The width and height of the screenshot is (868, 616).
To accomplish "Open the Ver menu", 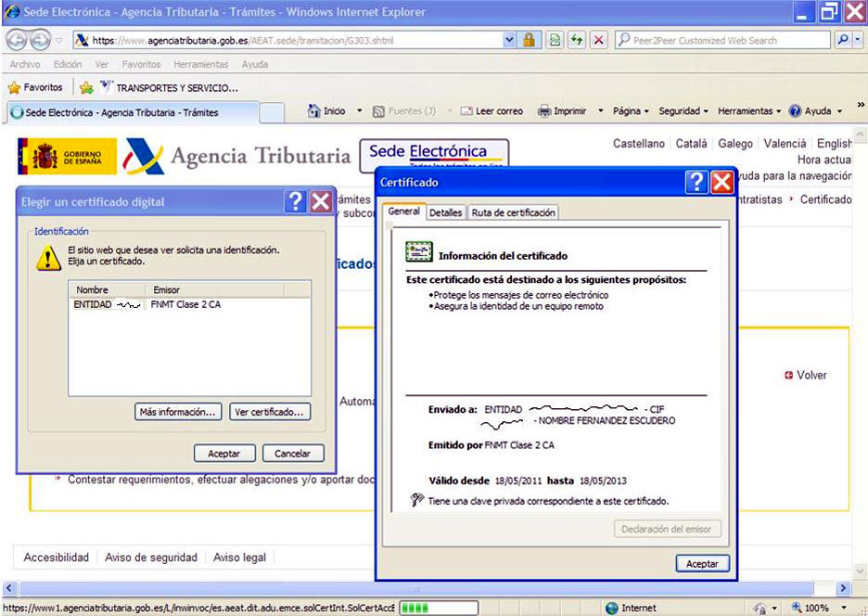I will [x=102, y=64].
